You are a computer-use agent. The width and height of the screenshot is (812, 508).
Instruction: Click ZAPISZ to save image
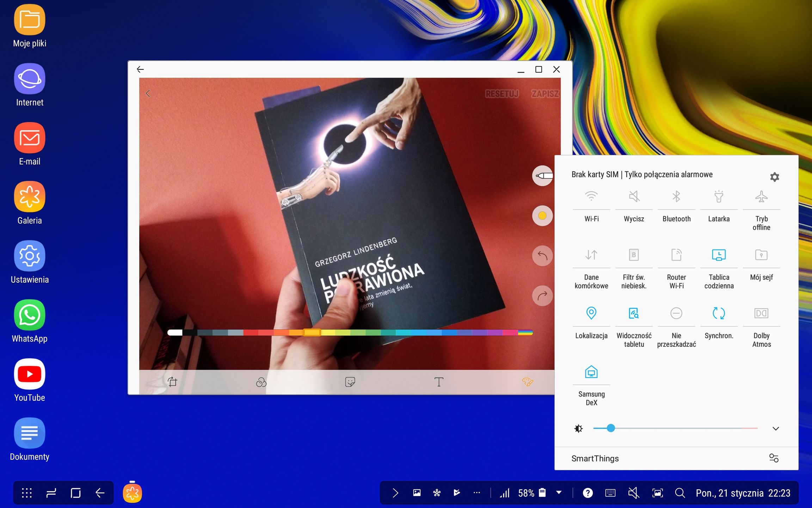[545, 94]
